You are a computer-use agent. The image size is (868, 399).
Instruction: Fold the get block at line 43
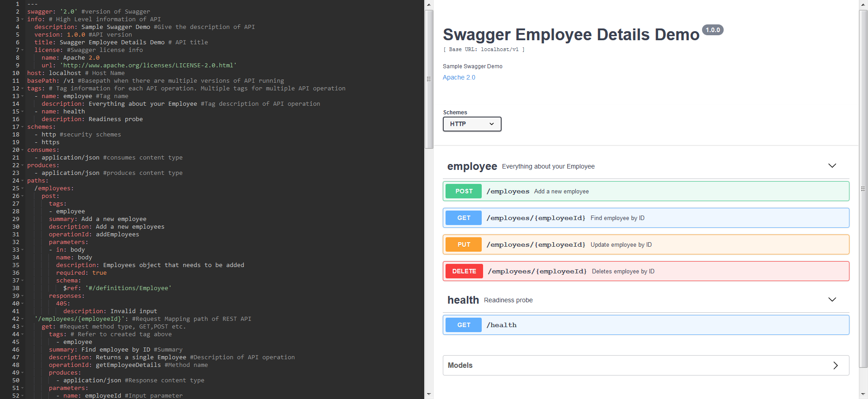click(23, 327)
